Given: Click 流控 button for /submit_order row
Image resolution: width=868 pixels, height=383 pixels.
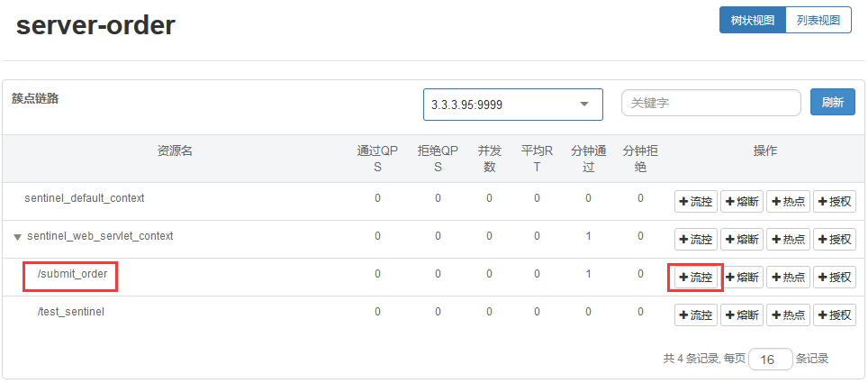Looking at the screenshot, I should pos(695,278).
